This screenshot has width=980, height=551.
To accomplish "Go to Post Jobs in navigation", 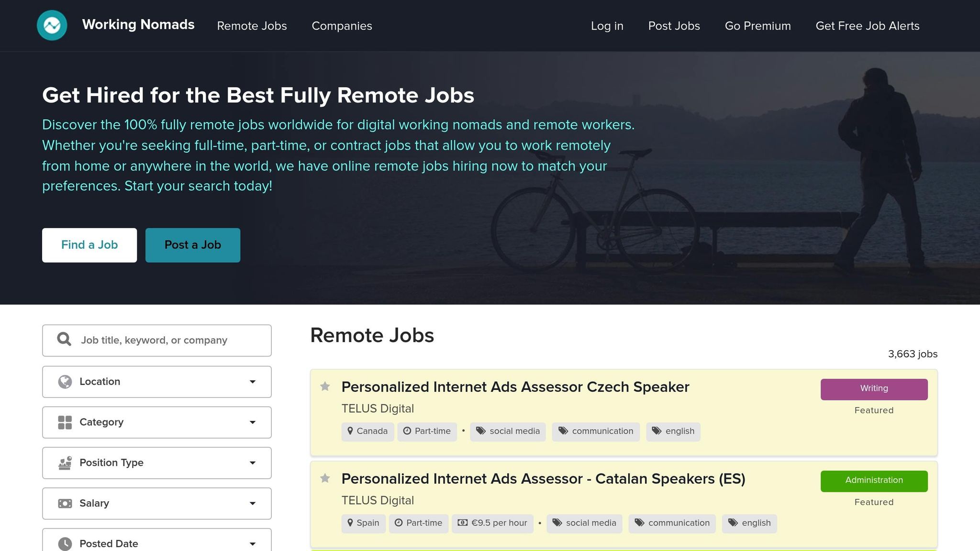I will pyautogui.click(x=674, y=26).
